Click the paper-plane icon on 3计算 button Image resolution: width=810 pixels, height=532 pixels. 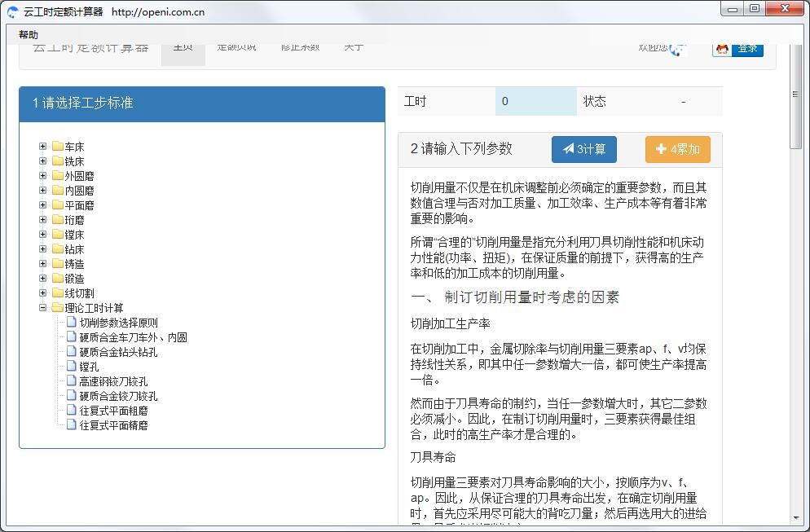click(568, 149)
